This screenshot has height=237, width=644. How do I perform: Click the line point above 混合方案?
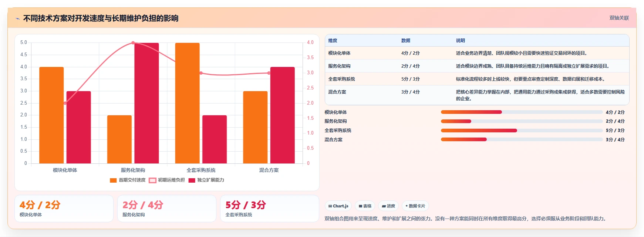(269, 73)
